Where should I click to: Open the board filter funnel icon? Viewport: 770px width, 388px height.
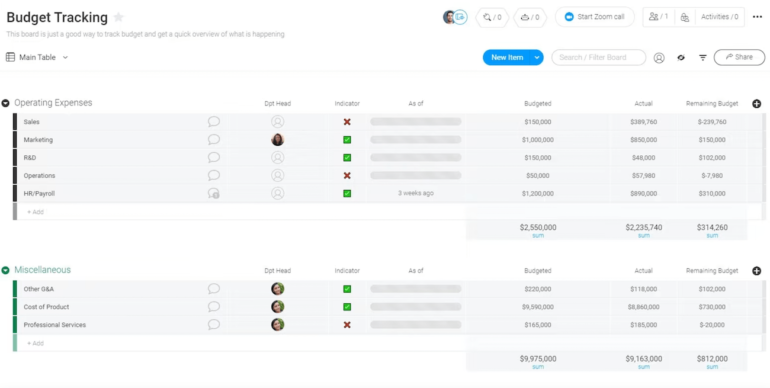[x=703, y=58]
